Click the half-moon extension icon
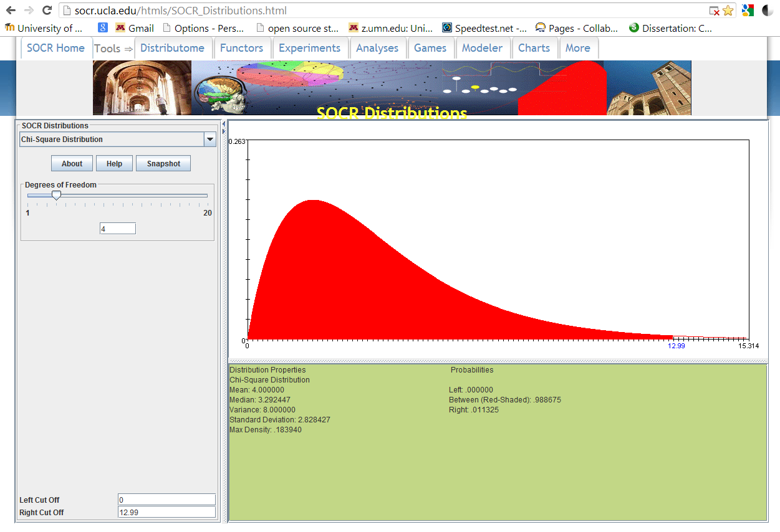 (768, 11)
